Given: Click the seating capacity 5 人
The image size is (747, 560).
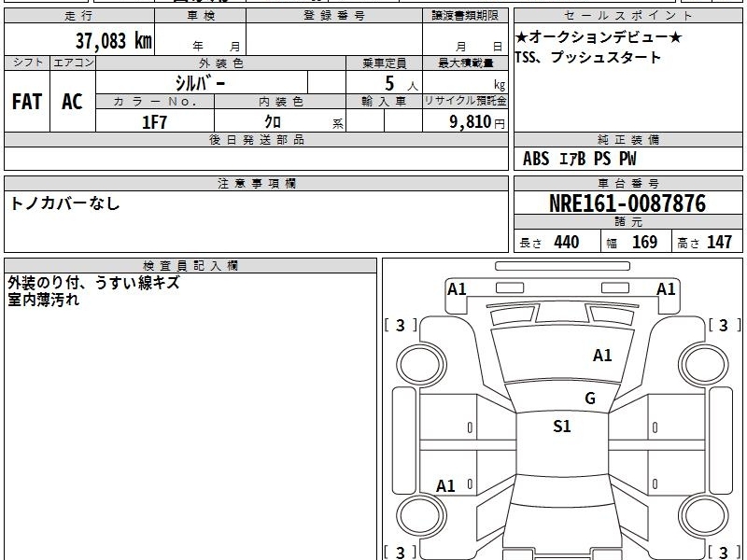Looking at the screenshot, I should tap(402, 84).
